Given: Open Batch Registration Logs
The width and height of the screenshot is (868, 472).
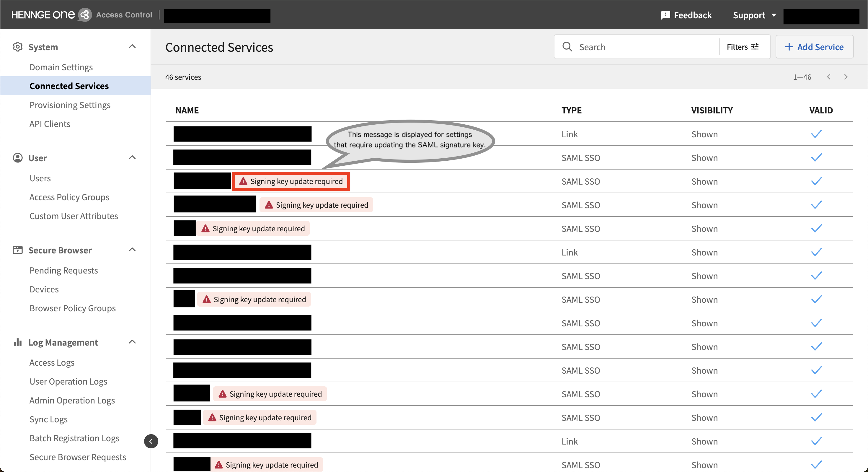Looking at the screenshot, I should click(x=74, y=438).
